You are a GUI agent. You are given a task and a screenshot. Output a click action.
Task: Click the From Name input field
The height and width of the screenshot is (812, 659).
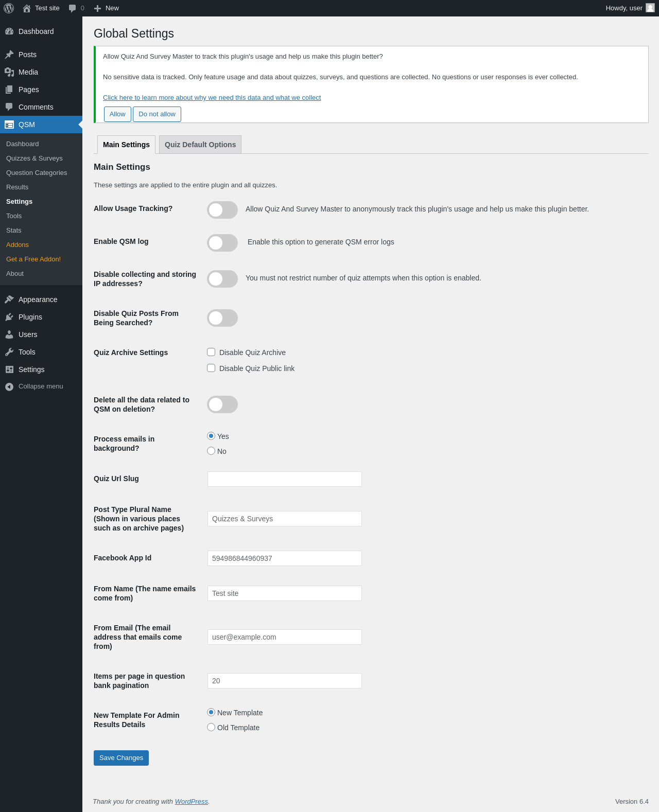click(x=285, y=593)
